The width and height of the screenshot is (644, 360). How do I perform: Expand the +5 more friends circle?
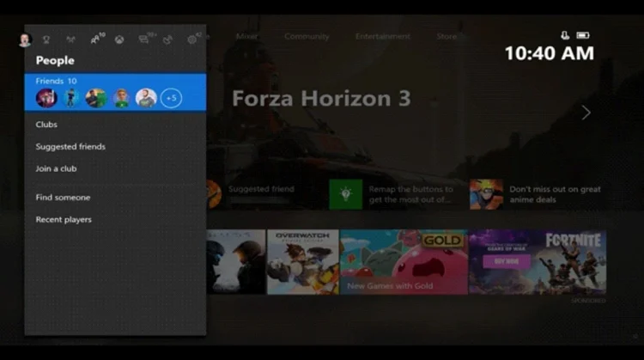point(171,98)
